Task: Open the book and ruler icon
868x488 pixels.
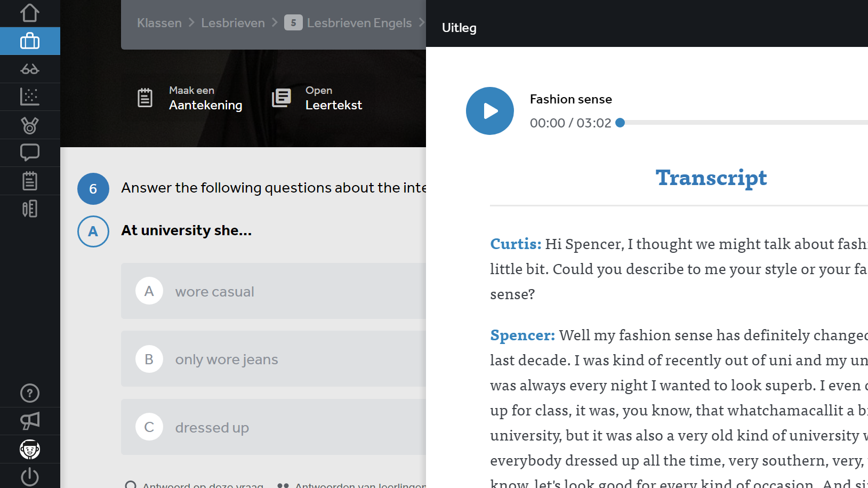Action: coord(30,209)
